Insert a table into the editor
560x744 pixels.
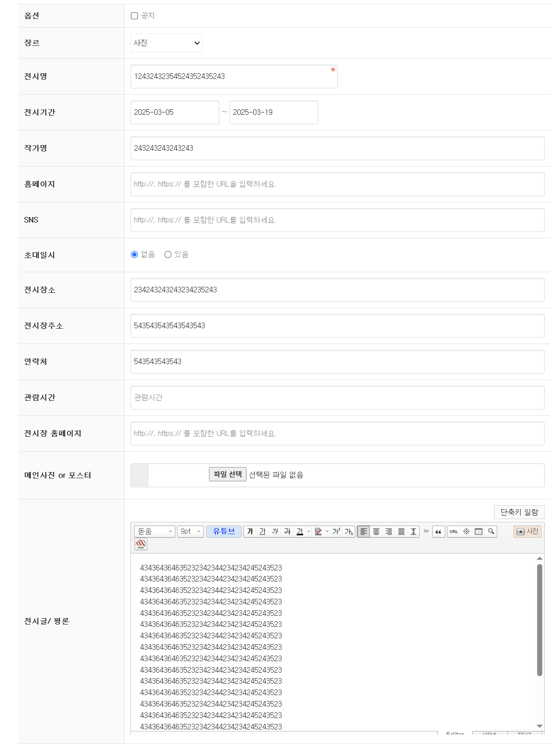coord(478,531)
